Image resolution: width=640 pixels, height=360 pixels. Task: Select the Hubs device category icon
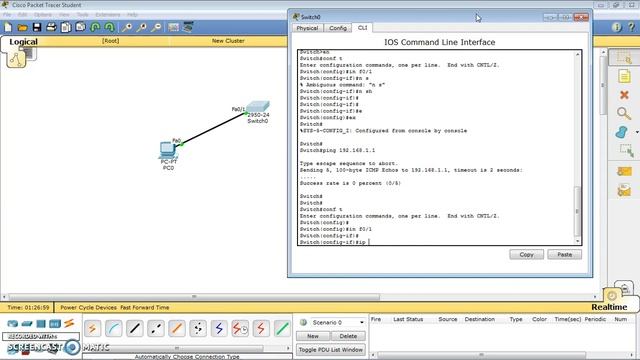click(x=41, y=324)
